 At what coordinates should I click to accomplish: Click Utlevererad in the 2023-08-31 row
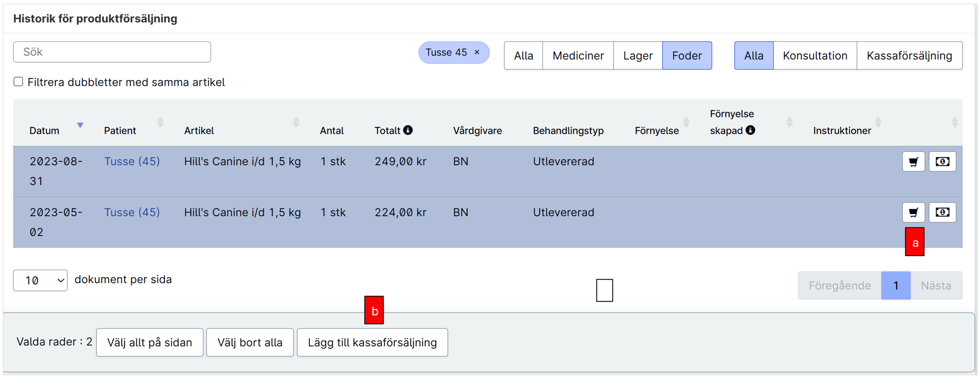point(564,161)
